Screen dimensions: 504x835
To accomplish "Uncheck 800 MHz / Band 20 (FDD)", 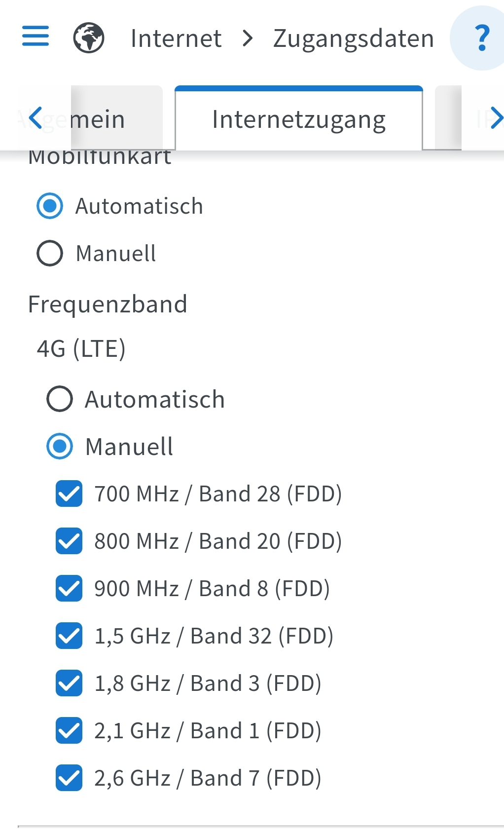I will pos(69,541).
